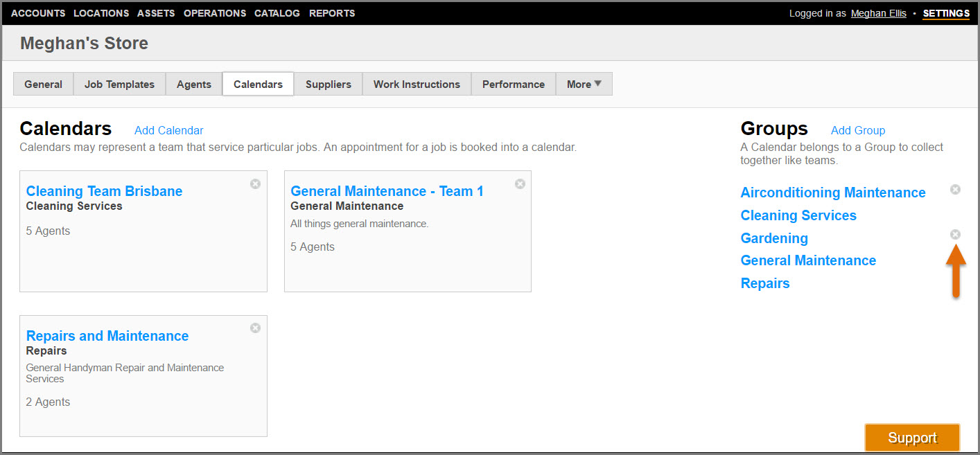Open the Reports menu
The width and height of the screenshot is (980, 455).
[331, 13]
